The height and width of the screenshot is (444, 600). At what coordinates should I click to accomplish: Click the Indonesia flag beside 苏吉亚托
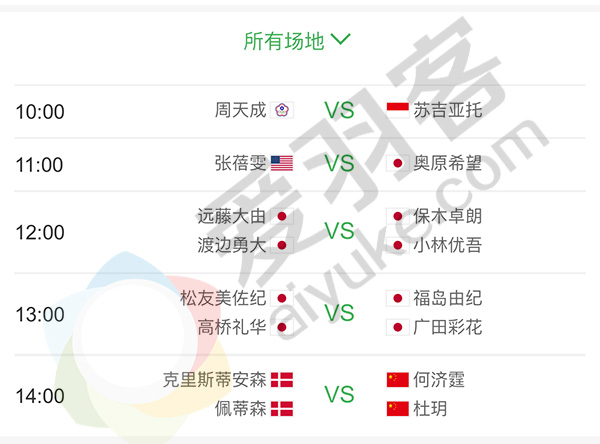pyautogui.click(x=398, y=110)
